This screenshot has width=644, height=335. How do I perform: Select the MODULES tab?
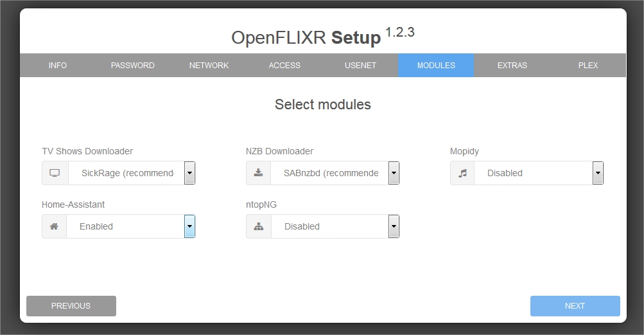pos(436,66)
